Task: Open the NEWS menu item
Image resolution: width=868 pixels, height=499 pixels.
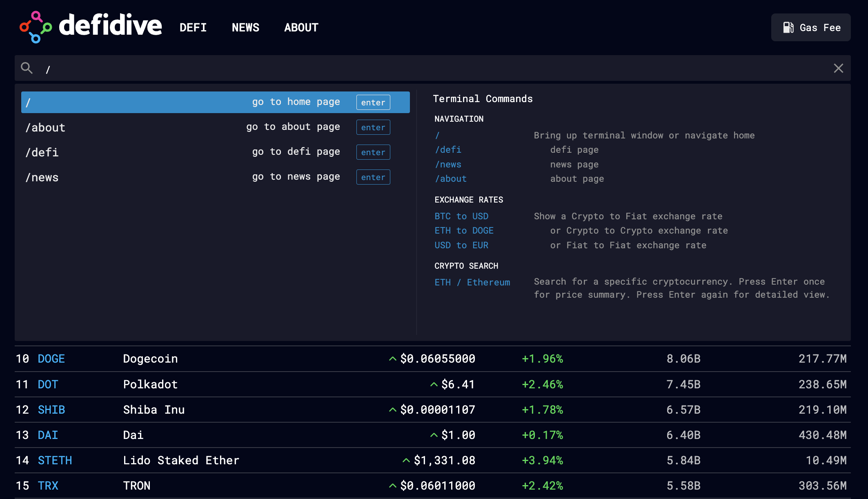Action: [245, 27]
